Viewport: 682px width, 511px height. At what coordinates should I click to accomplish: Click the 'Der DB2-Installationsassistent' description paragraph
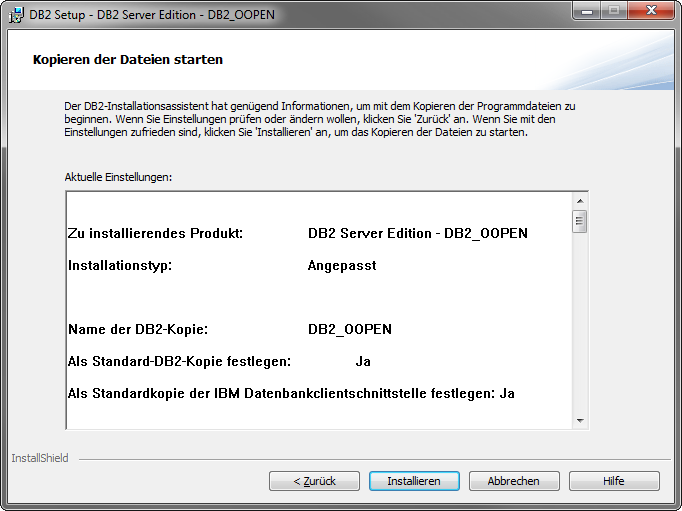click(320, 119)
